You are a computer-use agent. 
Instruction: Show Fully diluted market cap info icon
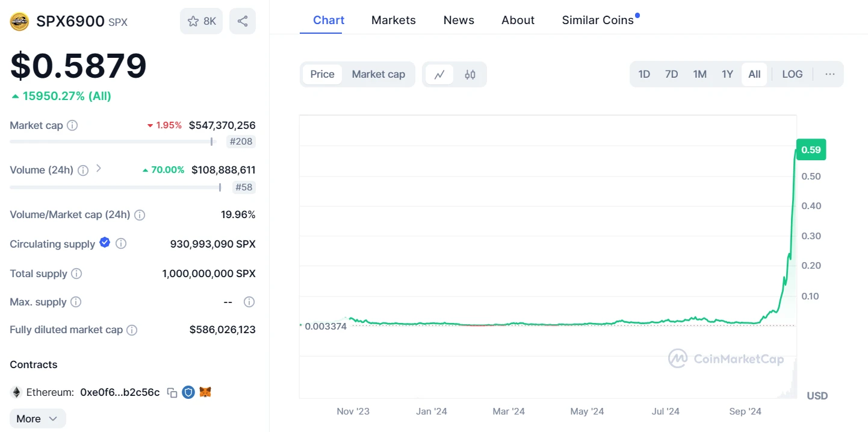coord(132,330)
